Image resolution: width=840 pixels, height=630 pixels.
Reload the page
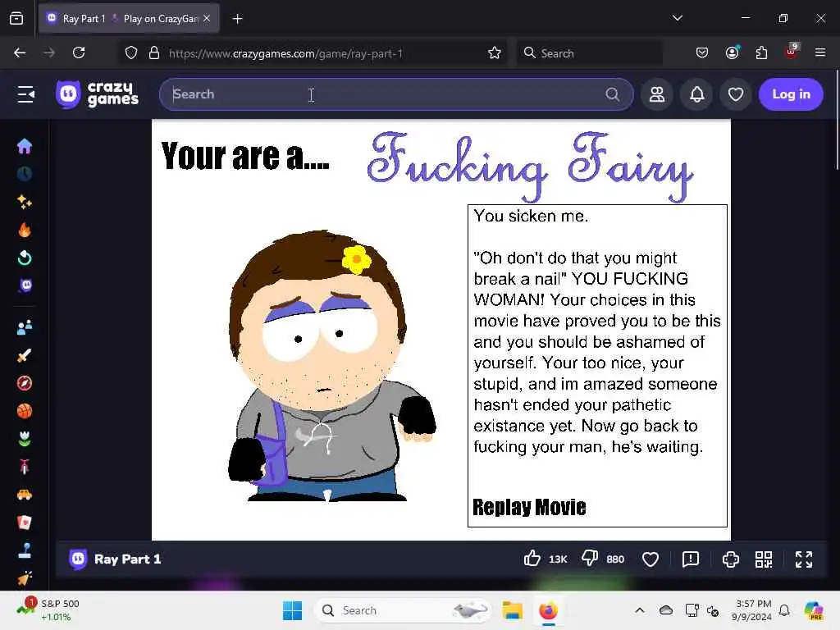click(79, 52)
